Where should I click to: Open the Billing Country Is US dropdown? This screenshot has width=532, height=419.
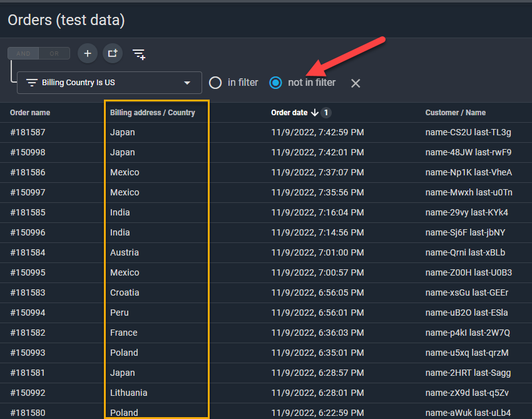tap(109, 83)
